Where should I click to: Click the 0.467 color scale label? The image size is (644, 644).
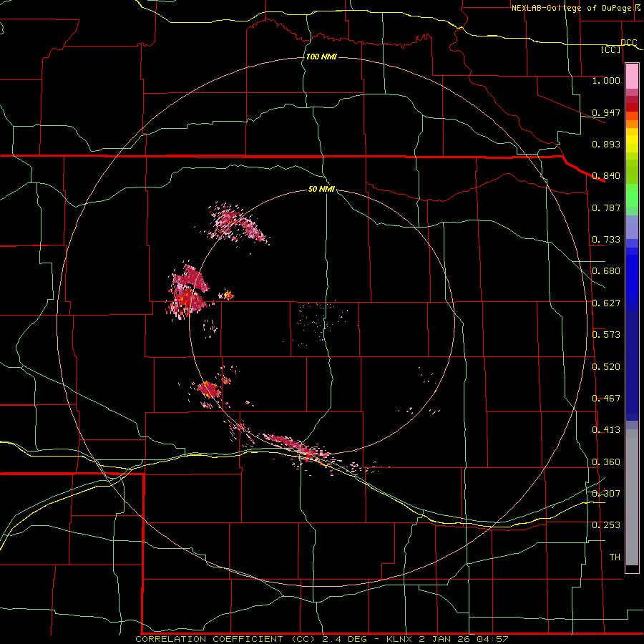tap(606, 398)
